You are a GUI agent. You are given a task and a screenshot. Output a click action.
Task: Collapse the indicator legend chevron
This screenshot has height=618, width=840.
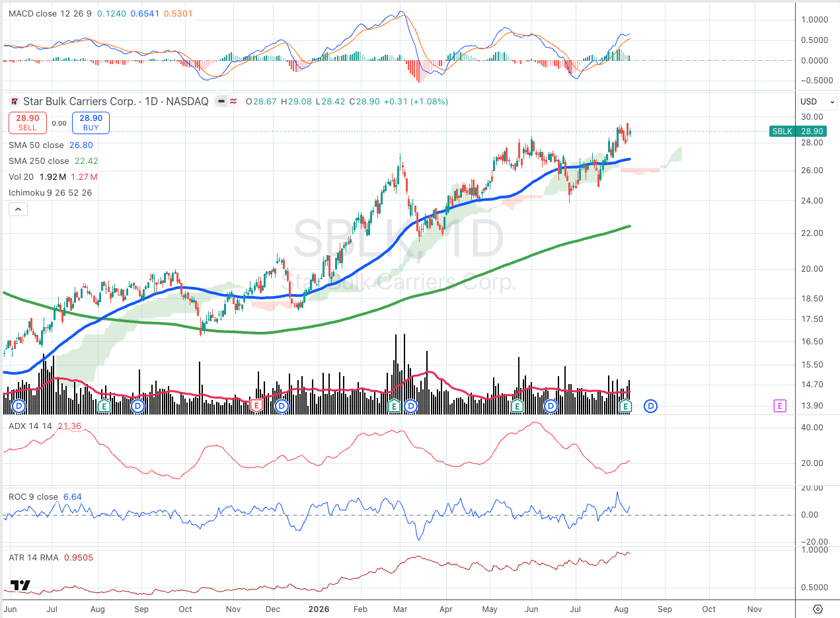17,210
